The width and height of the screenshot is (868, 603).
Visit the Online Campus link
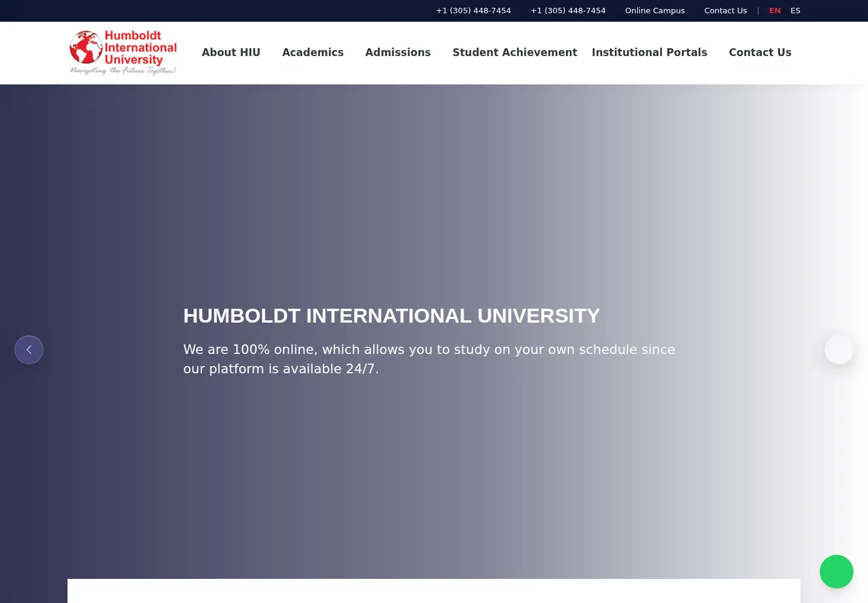pos(655,11)
